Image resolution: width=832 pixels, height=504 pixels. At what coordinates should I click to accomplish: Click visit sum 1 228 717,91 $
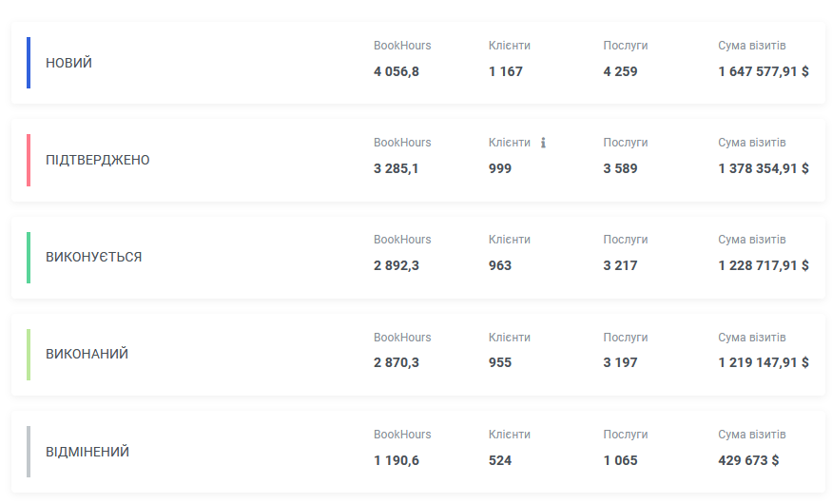[764, 266]
